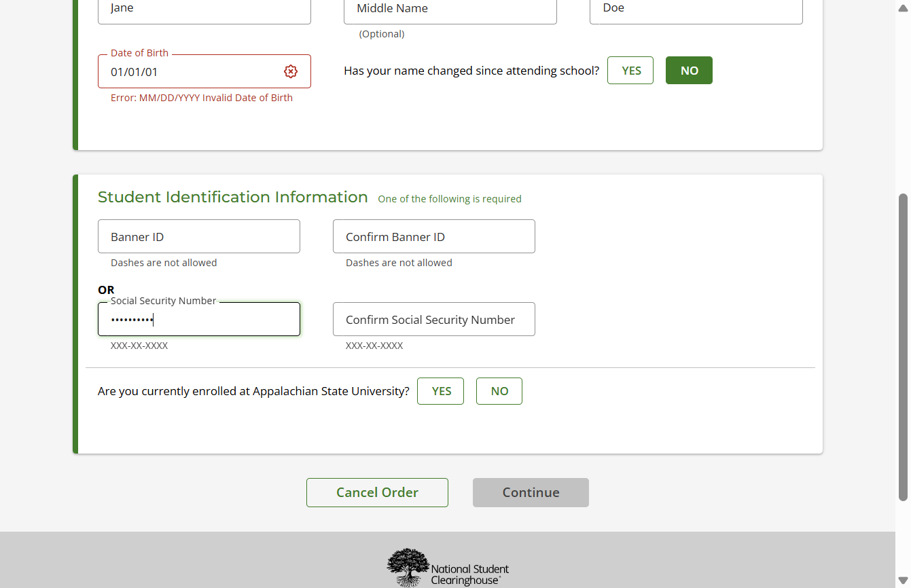Click the Social Security Number field
The image size is (911, 588).
tap(199, 319)
